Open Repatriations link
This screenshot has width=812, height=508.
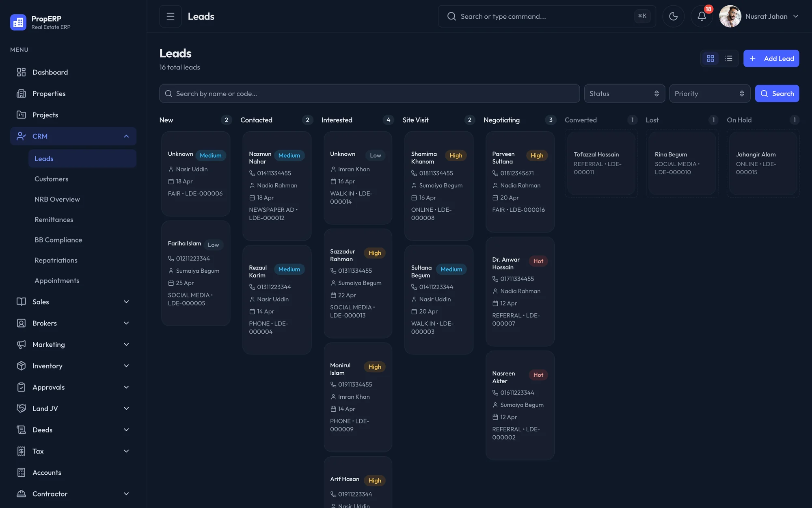coord(82,260)
